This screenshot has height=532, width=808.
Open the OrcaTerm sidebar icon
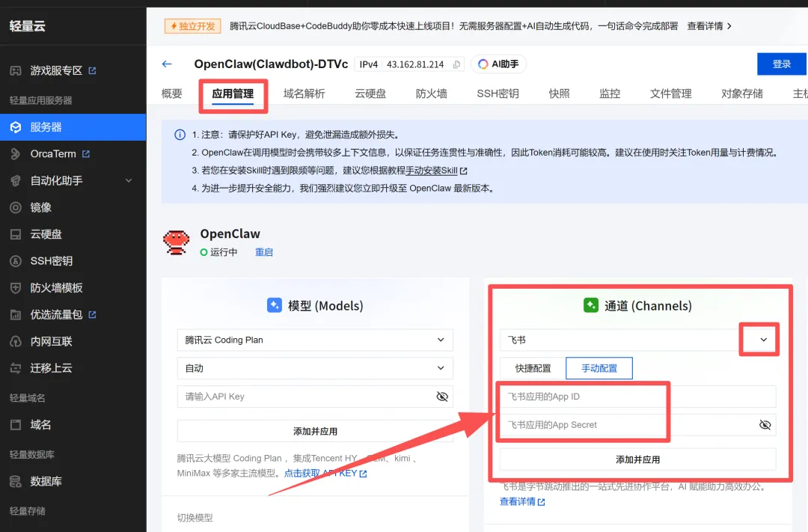coord(16,153)
